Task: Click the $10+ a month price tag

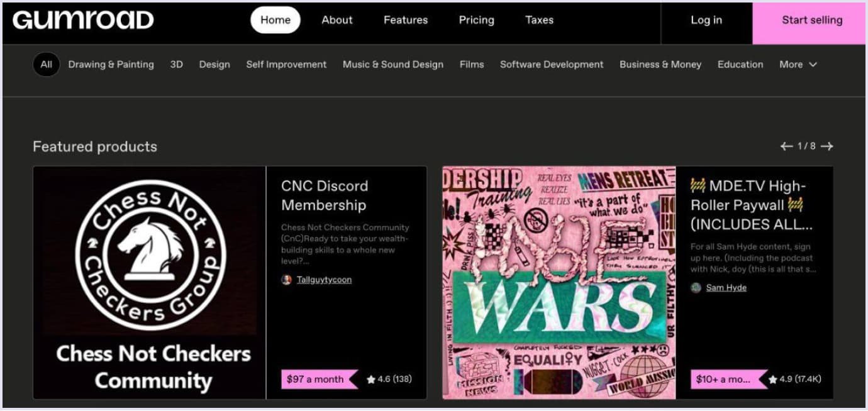Action: [x=728, y=379]
